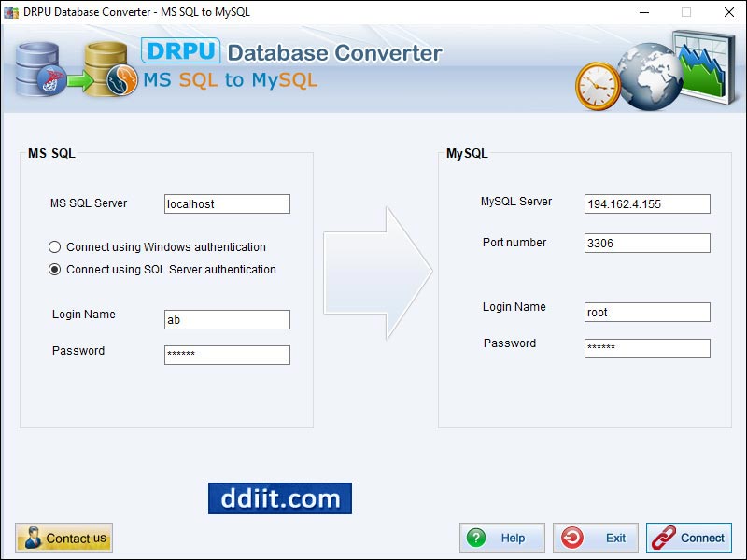Screen dimensions: 747x560
Task: Select Connect using Windows authentication
Action: click(x=57, y=247)
